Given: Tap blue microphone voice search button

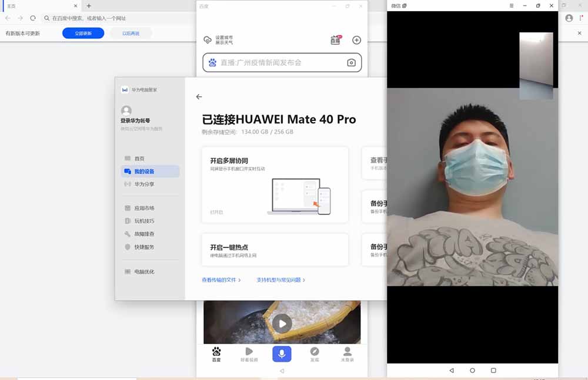Looking at the screenshot, I should (282, 354).
